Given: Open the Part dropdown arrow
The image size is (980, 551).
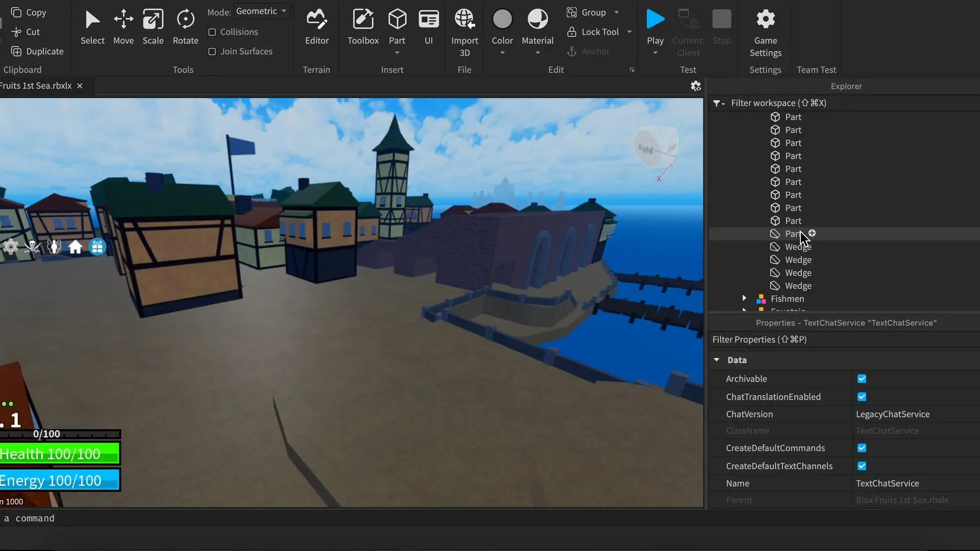Looking at the screenshot, I should pyautogui.click(x=397, y=53).
